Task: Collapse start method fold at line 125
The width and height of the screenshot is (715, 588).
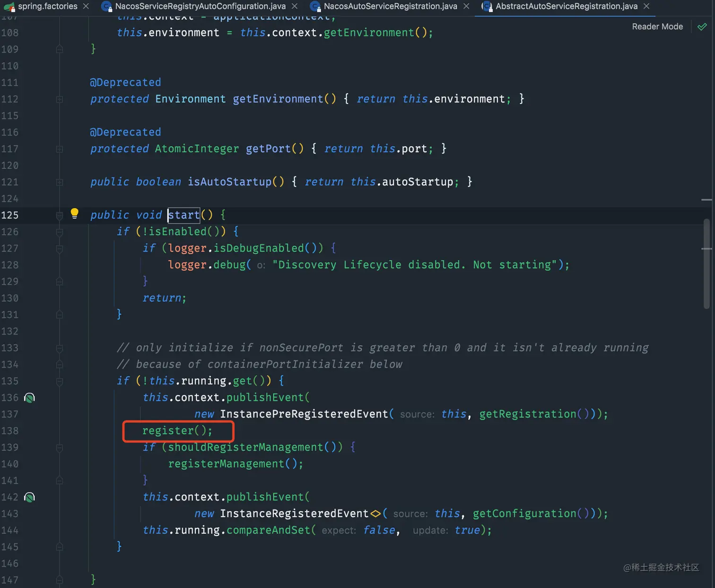Action: (59, 216)
